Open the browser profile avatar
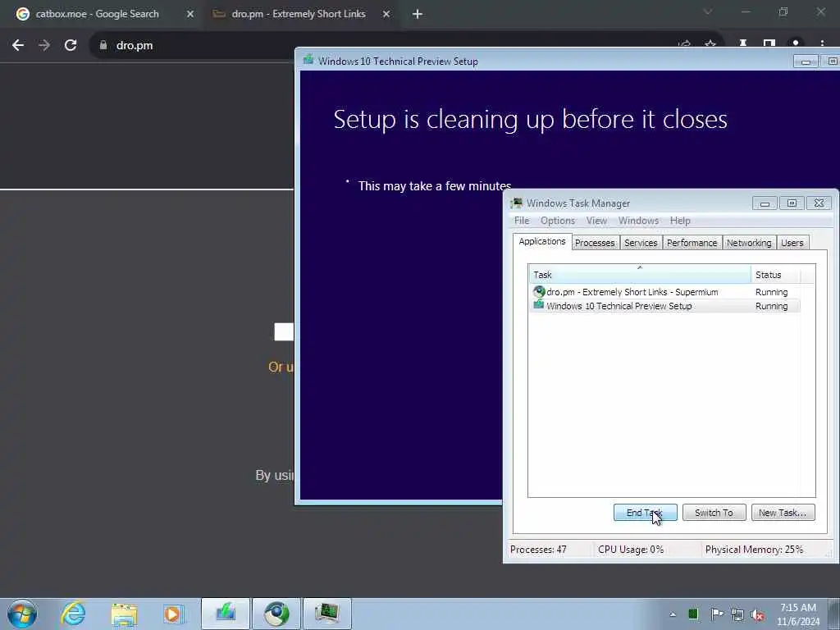 (x=796, y=43)
